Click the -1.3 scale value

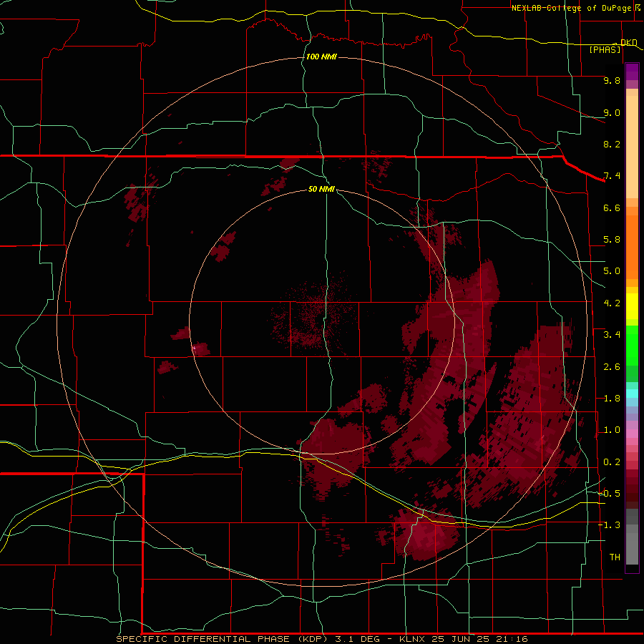(x=609, y=525)
